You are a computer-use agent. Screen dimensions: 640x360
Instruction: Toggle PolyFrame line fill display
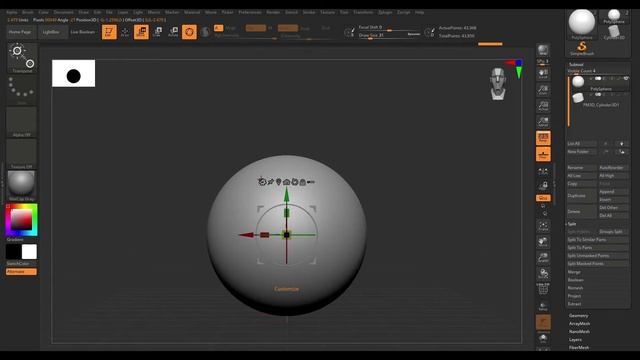point(543,289)
